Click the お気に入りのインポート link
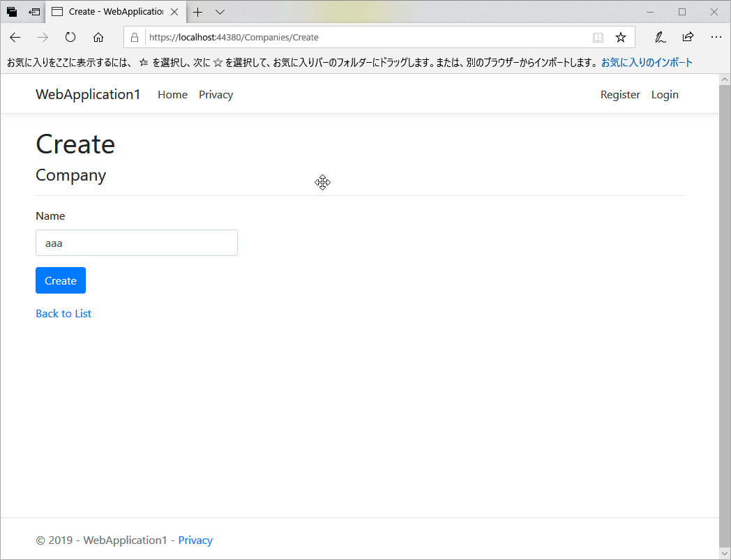Viewport: 731px width, 560px height. pos(647,63)
